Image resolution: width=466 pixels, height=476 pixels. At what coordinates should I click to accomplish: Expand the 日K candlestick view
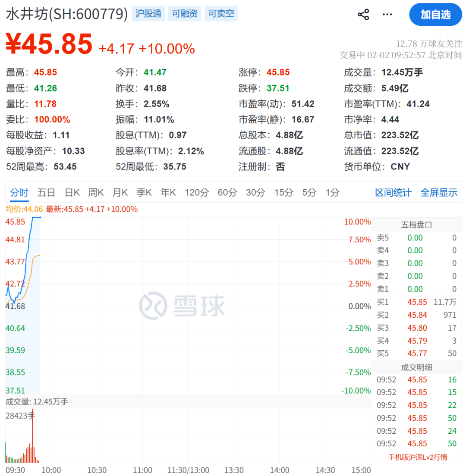coord(72,193)
